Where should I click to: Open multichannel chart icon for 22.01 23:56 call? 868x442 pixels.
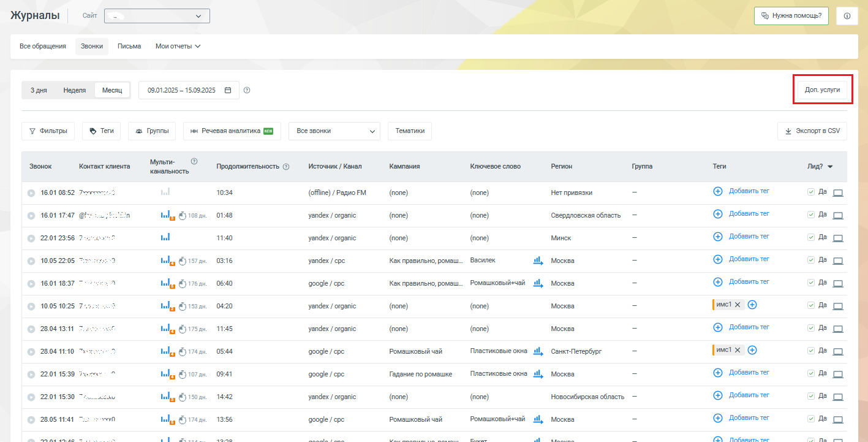165,237
